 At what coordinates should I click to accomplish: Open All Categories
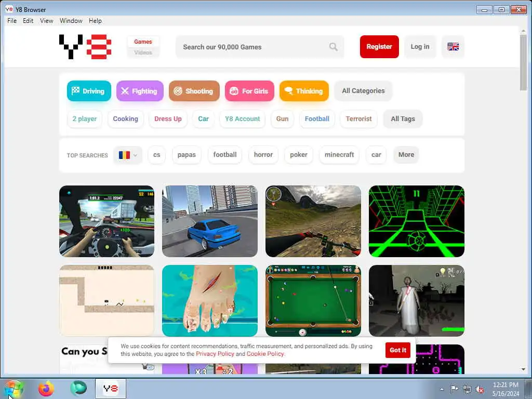click(363, 91)
